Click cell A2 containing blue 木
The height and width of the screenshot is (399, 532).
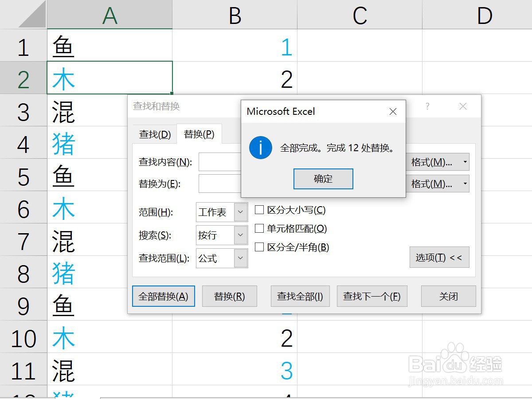[110, 78]
